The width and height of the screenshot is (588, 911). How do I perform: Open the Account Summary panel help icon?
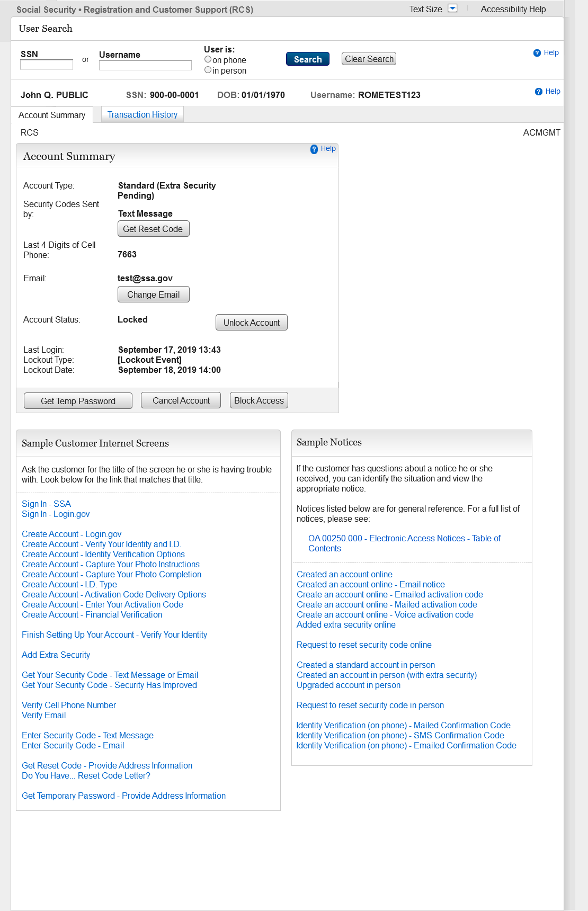coord(314,149)
